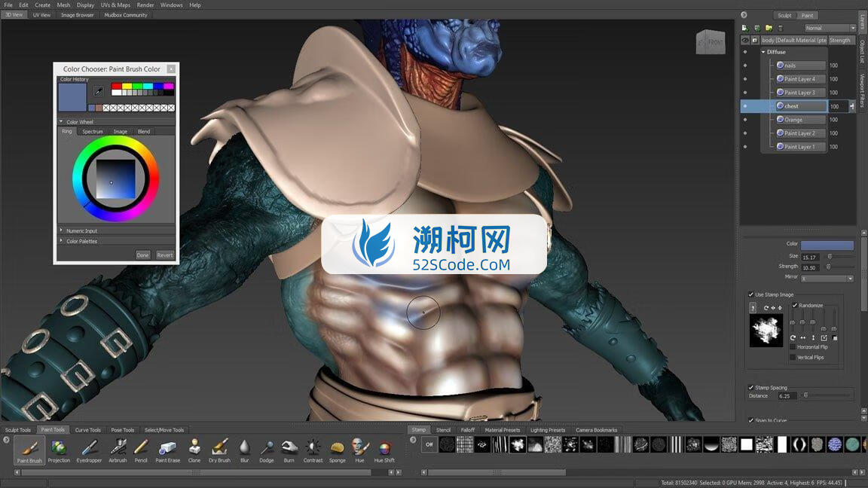This screenshot has height=488, width=868.
Task: Click the Stamp Spacing Distance input field
Action: [x=787, y=396]
